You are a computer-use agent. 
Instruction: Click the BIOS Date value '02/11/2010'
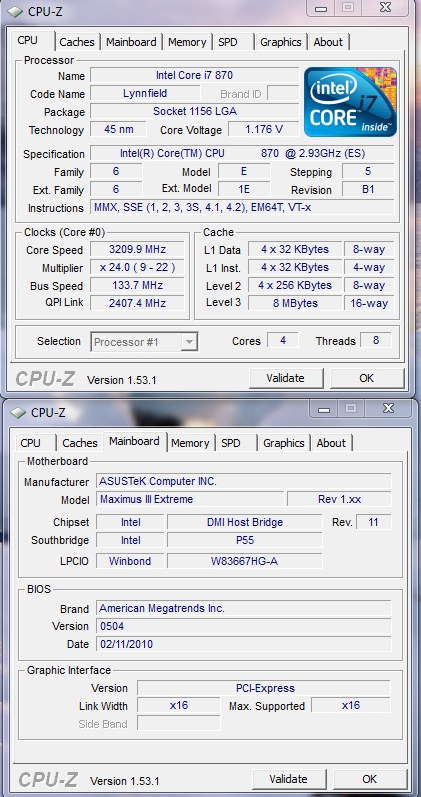(244, 644)
